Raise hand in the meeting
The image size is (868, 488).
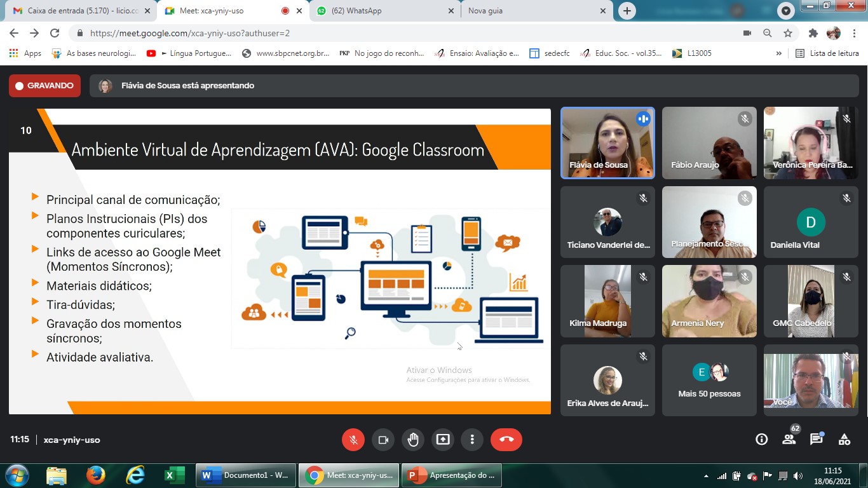click(413, 440)
